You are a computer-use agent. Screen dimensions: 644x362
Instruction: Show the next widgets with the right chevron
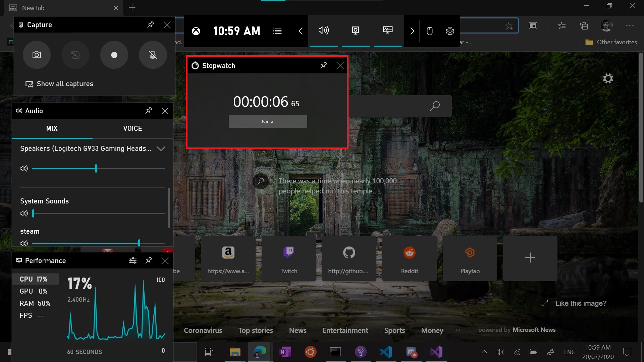coord(412,31)
